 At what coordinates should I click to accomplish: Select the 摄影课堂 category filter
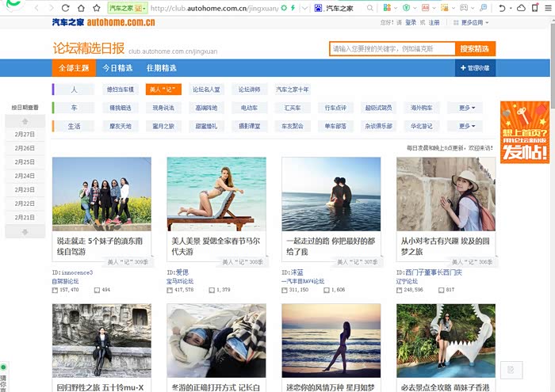tap(250, 126)
